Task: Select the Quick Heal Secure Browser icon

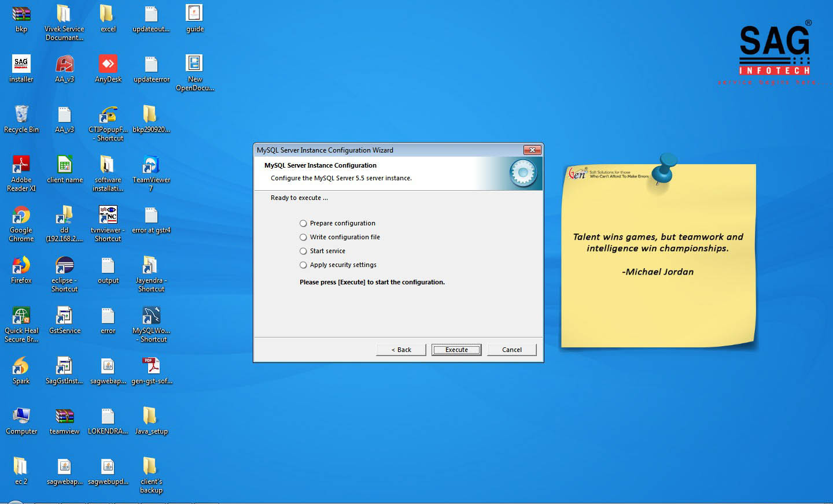Action: pyautogui.click(x=21, y=316)
